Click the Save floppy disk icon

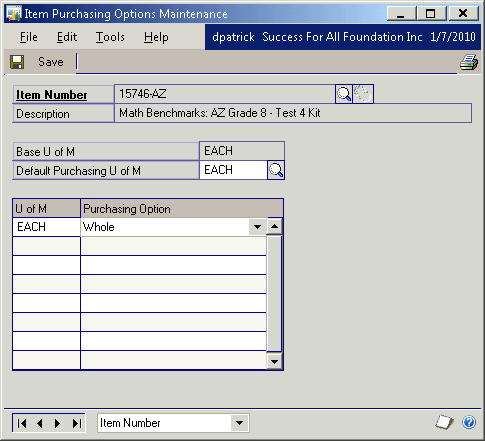point(17,62)
